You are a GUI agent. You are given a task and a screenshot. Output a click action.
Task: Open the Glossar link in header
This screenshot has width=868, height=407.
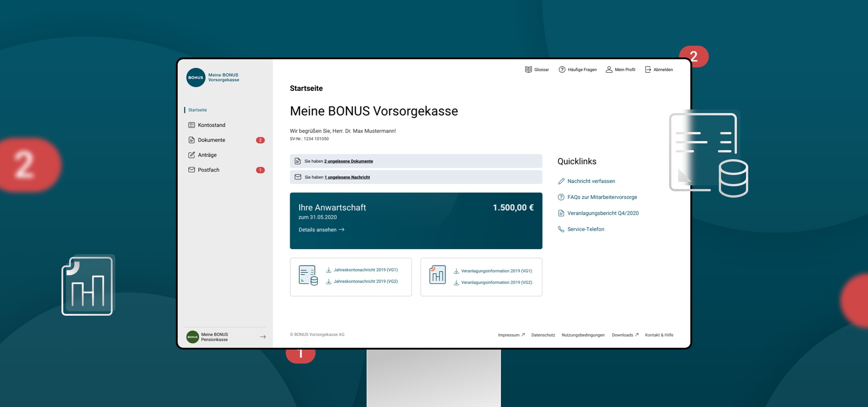[x=542, y=70]
